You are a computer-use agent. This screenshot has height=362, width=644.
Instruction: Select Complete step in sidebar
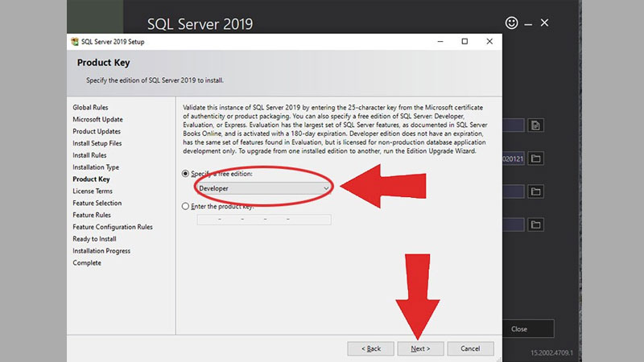click(x=87, y=263)
